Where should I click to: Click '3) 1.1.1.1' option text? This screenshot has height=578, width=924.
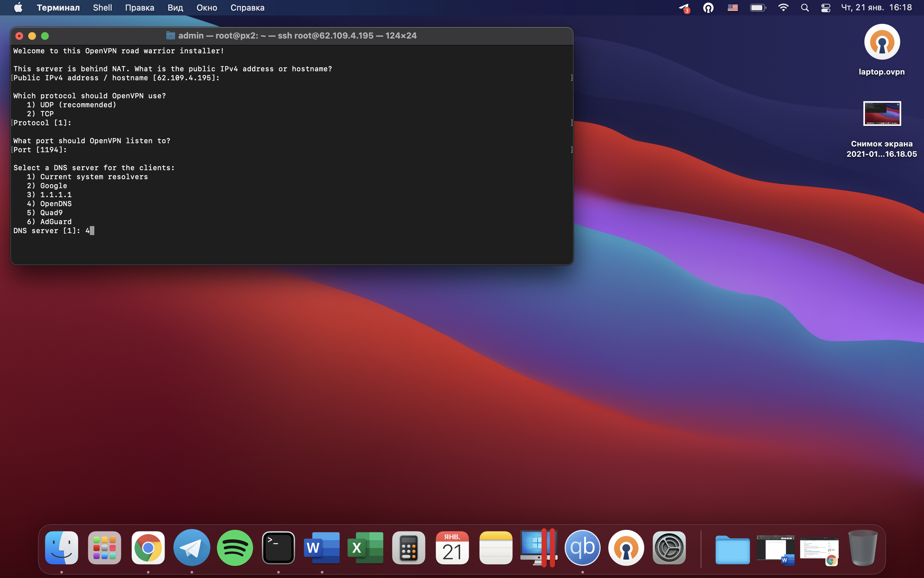[49, 195]
